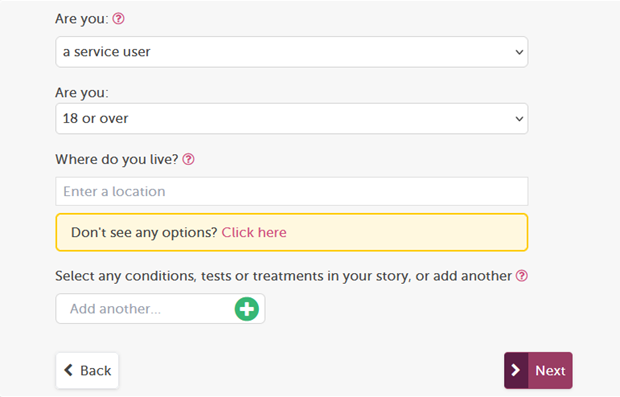Click the first 'Are you:' label text
This screenshot has height=397, width=620.
(81, 19)
